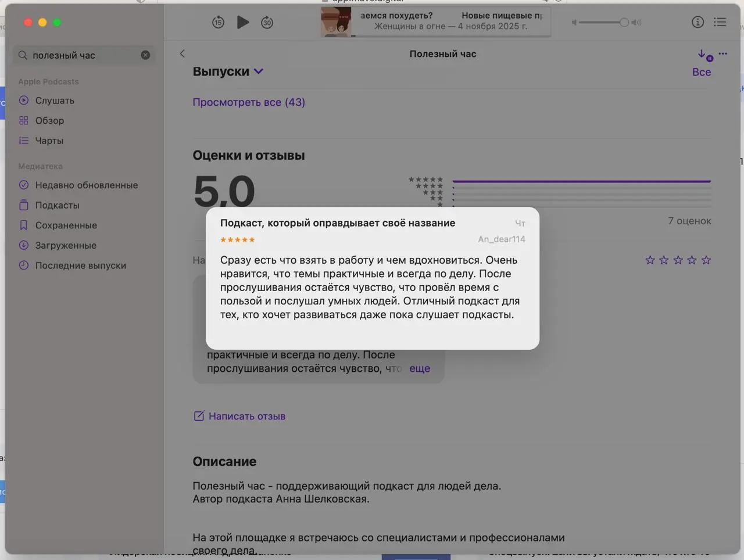Viewport: 744px width, 560px height.
Task: Show the Up Next queue list
Action: pyautogui.click(x=720, y=22)
